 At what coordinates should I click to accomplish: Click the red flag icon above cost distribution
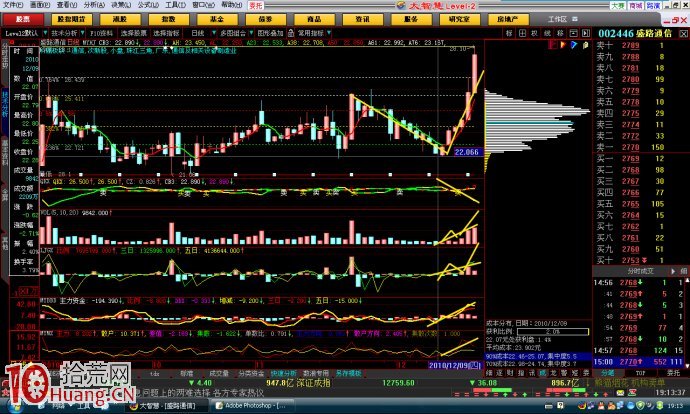tap(553, 44)
